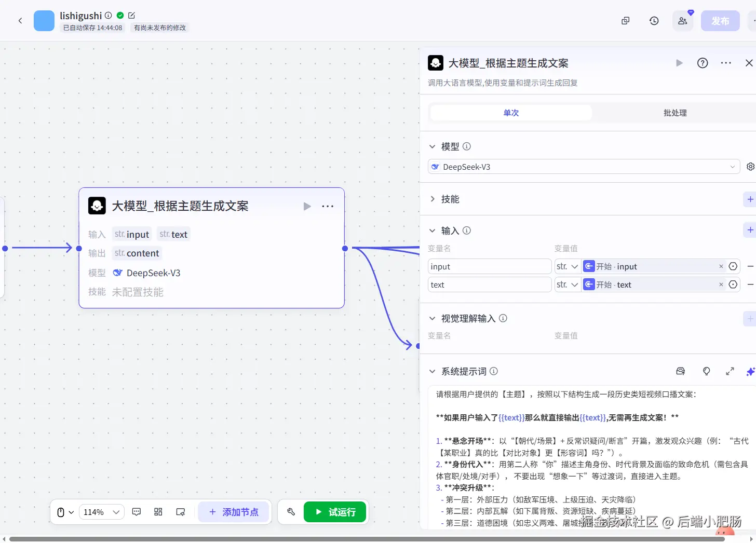This screenshot has height=543, width=756.
Task: Switch to the 批处理 tab
Action: point(675,113)
